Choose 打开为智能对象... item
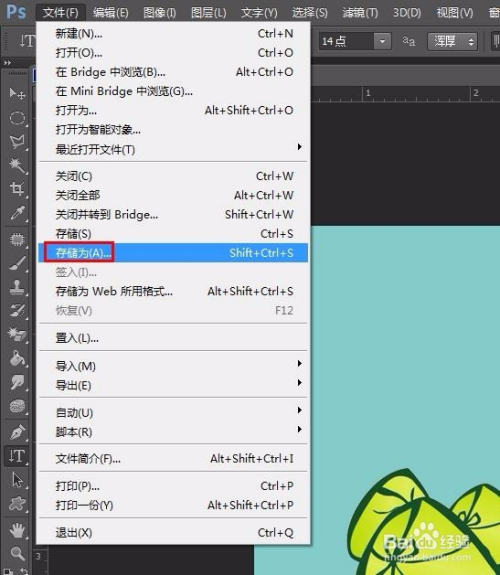500x575 pixels. (x=173, y=129)
